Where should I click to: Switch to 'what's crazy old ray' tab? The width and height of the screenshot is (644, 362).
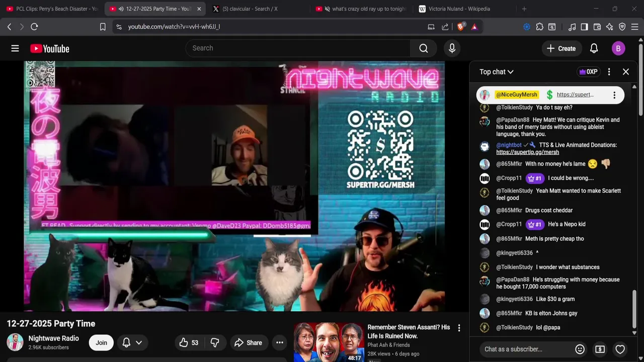pyautogui.click(x=360, y=9)
